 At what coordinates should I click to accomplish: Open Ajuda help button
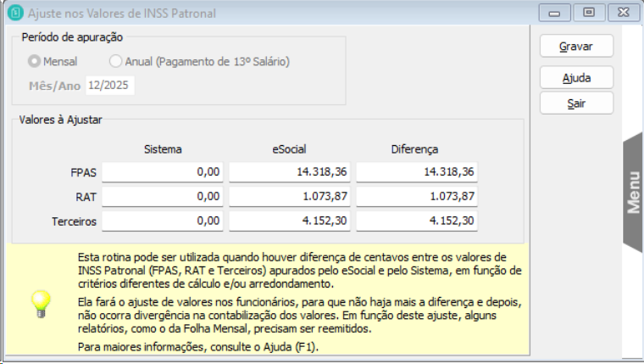[576, 77]
